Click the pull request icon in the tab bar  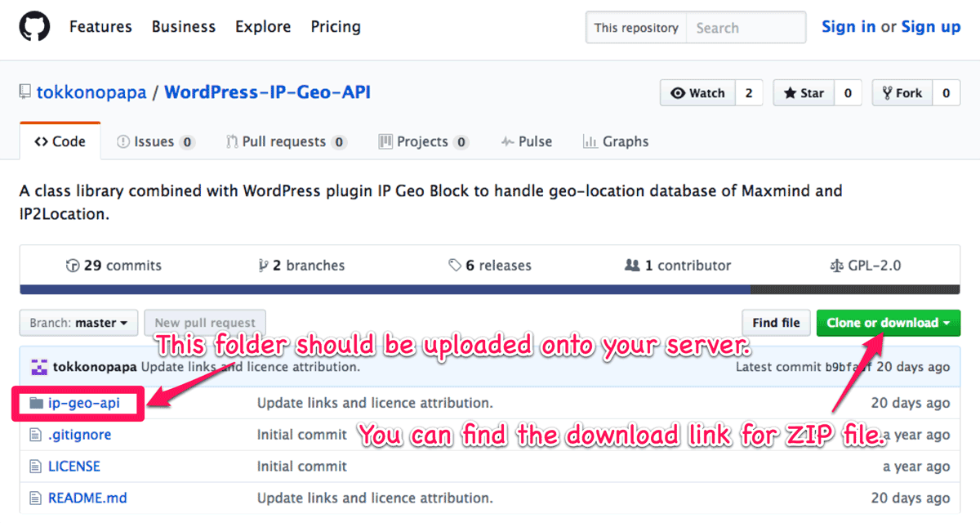pos(232,141)
